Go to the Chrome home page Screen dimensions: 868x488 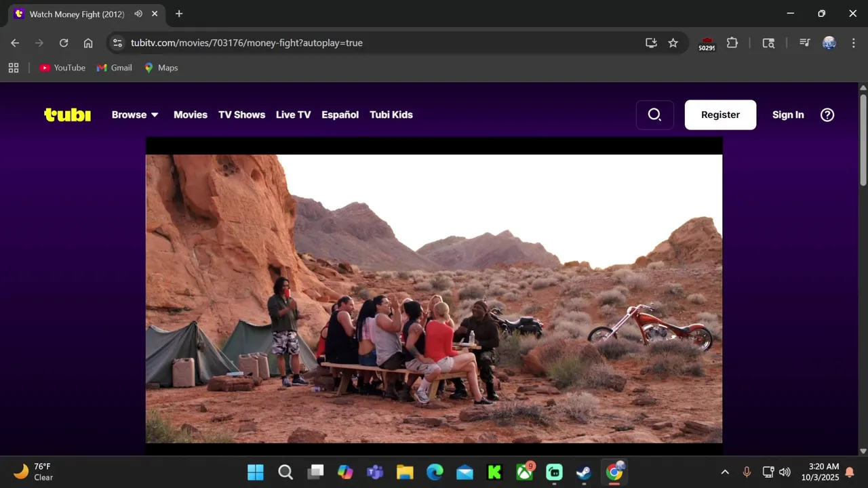(x=88, y=43)
